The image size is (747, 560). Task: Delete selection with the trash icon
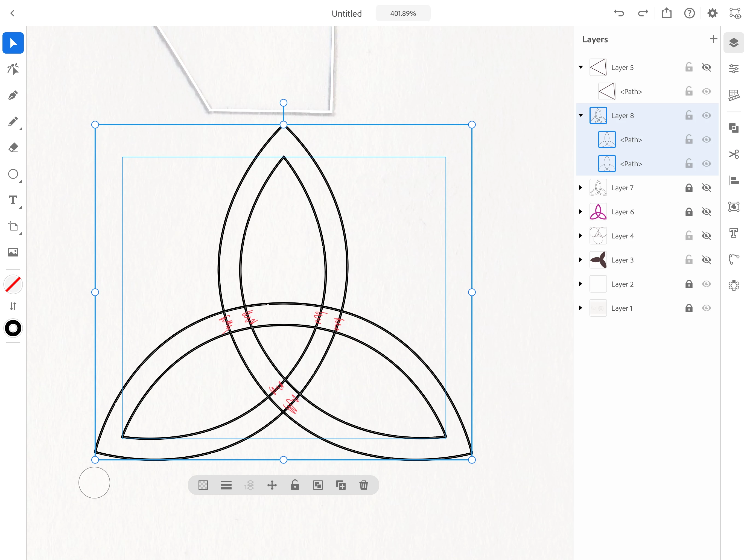click(363, 485)
